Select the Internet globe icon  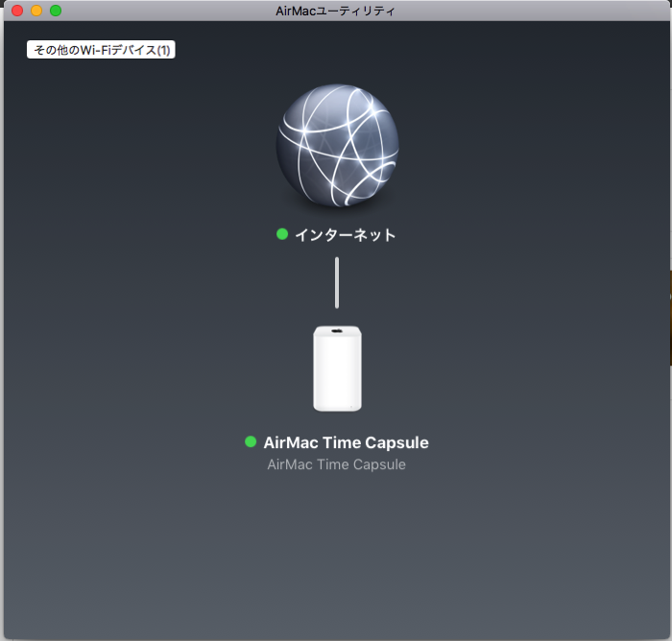337,146
